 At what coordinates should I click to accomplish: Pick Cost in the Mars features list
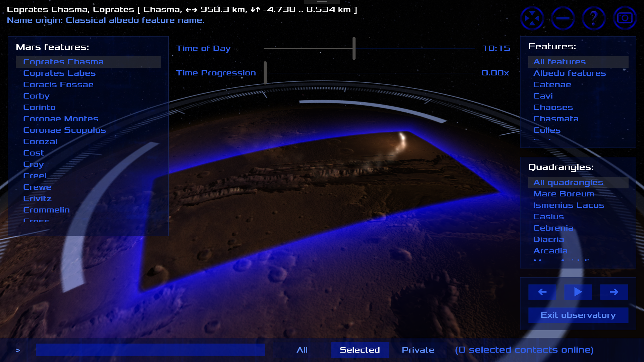[88, 153]
